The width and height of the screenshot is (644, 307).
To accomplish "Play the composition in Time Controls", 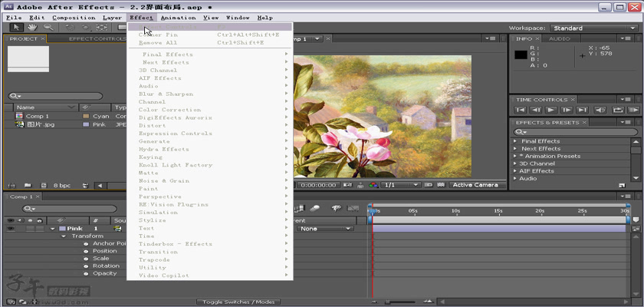I will [x=551, y=111].
